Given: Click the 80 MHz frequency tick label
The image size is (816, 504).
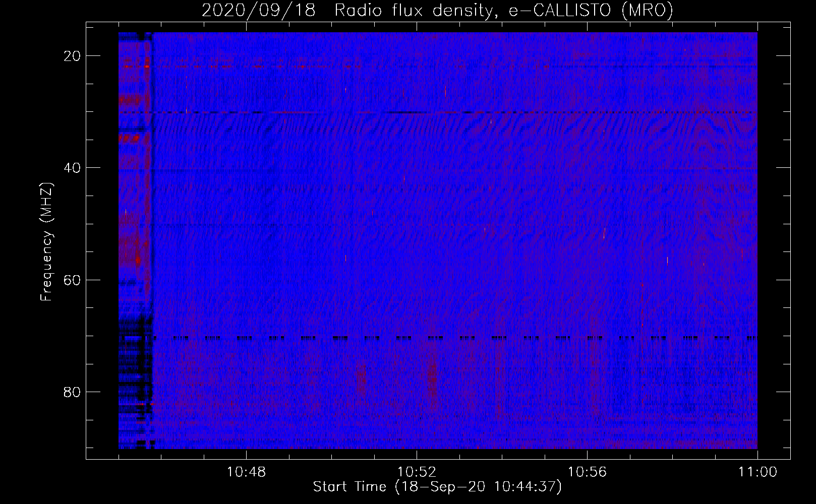Looking at the screenshot, I should (73, 392).
